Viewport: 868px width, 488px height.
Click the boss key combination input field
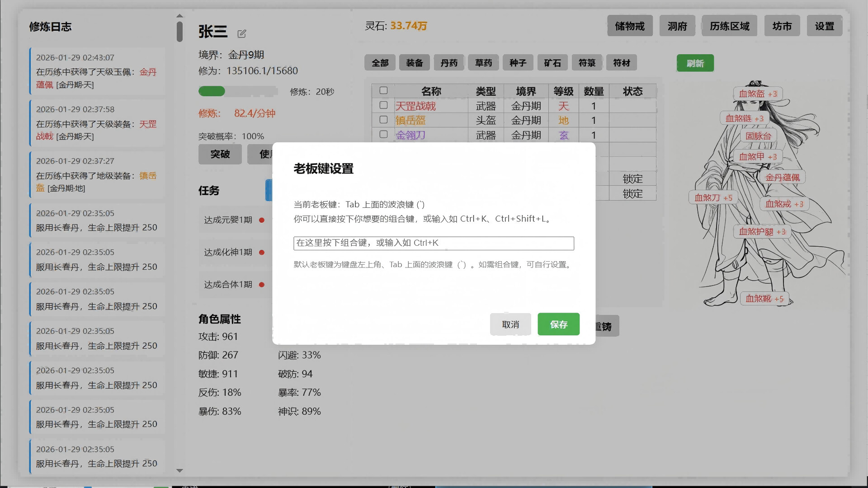tap(433, 243)
